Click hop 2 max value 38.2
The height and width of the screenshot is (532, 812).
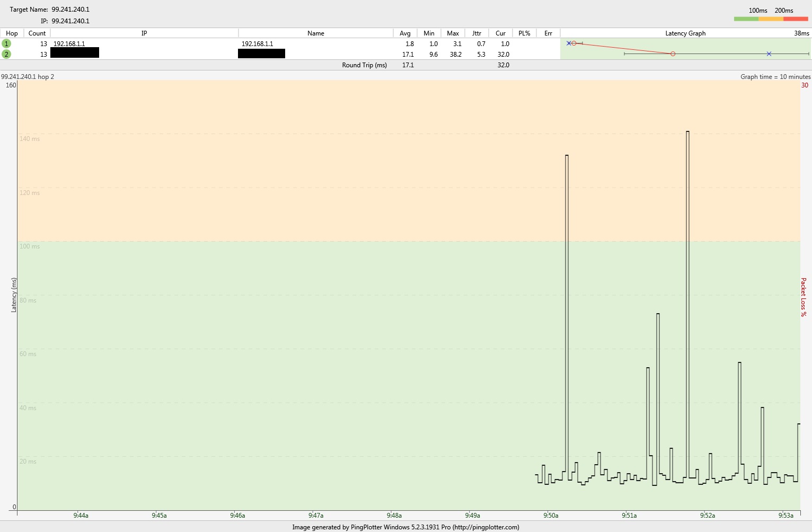455,55
